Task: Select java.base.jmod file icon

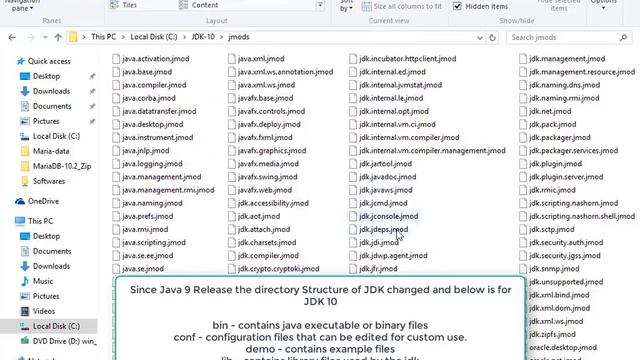Action: point(116,72)
